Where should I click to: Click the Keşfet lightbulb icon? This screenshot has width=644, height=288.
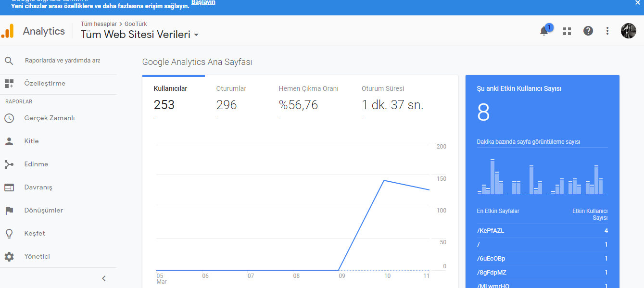click(x=9, y=234)
